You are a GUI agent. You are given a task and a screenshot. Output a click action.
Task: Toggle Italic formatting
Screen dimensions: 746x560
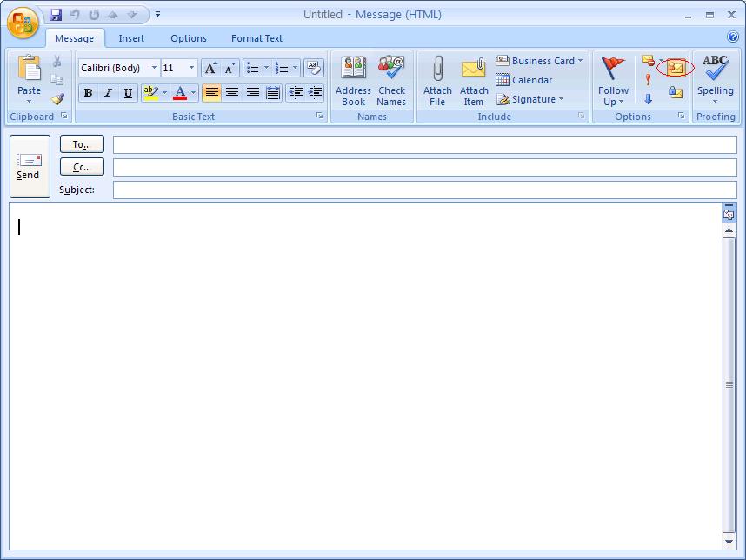coord(108,93)
